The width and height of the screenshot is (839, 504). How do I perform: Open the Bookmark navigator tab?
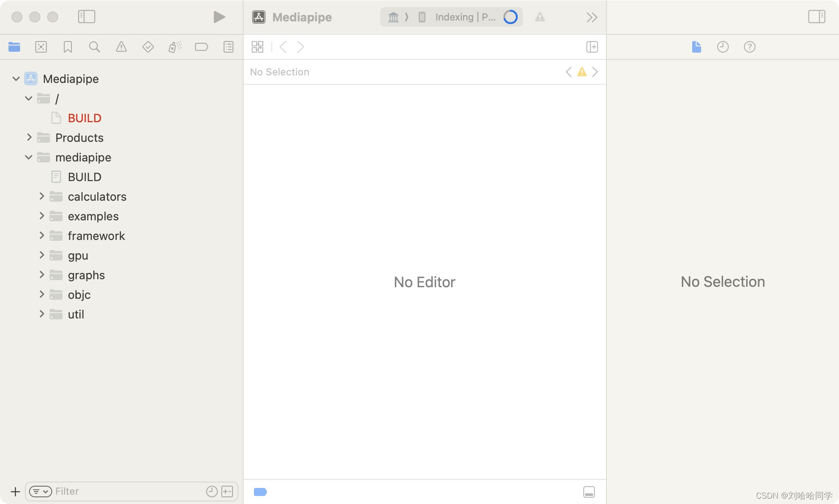pyautogui.click(x=68, y=47)
